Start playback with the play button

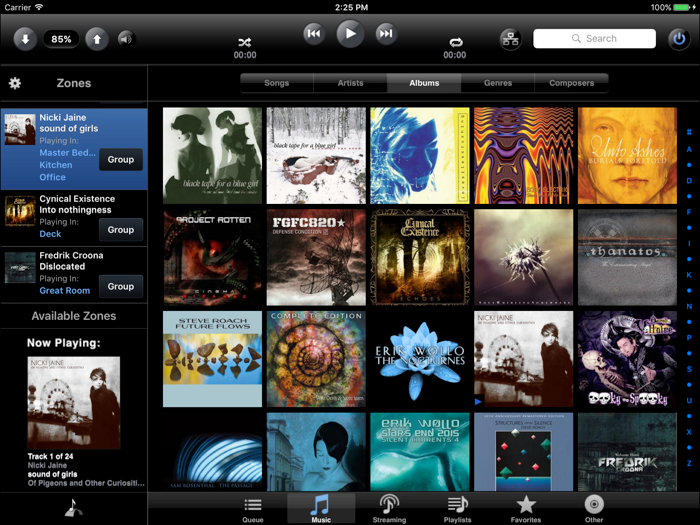click(350, 33)
